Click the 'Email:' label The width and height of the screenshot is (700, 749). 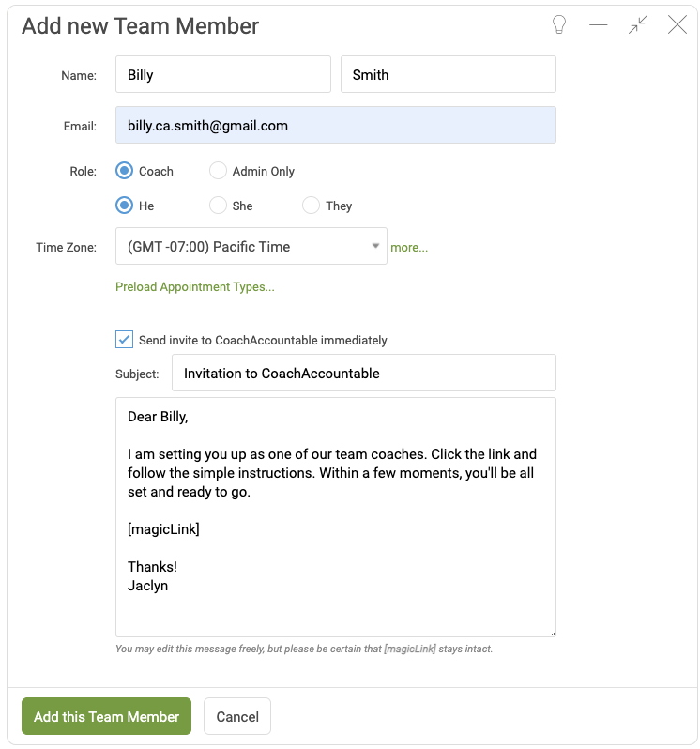pos(80,126)
